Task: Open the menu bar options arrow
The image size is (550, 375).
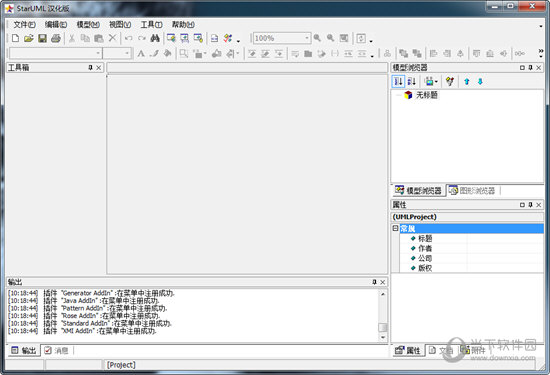Action: (541, 26)
